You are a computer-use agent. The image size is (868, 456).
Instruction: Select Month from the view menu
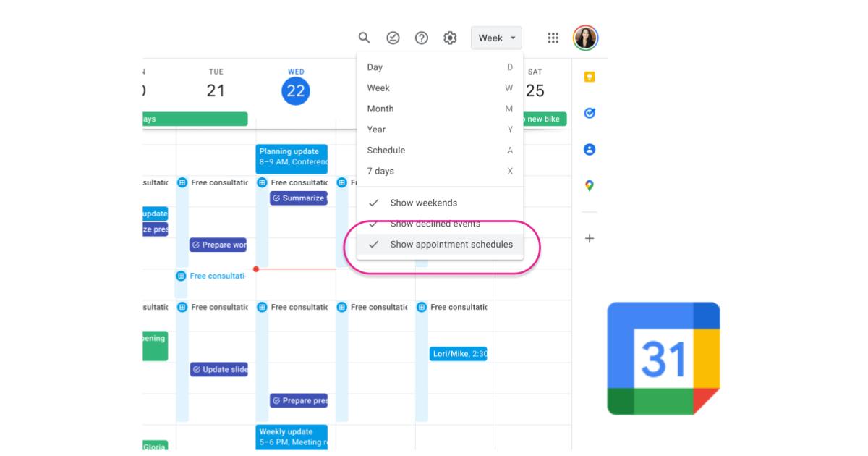click(380, 109)
